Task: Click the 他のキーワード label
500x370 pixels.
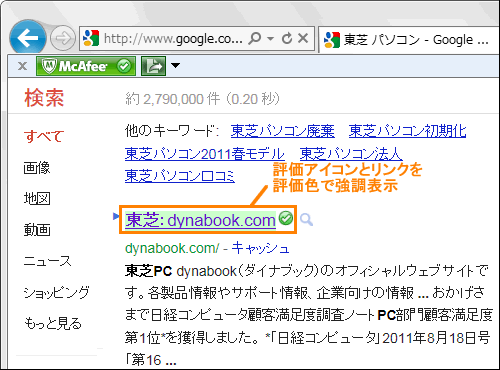Action: tap(172, 131)
